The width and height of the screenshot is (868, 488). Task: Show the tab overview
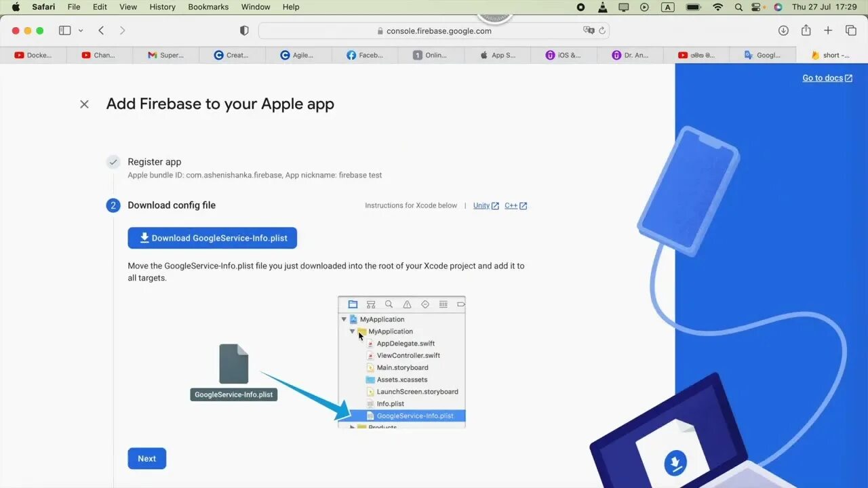(x=850, y=30)
